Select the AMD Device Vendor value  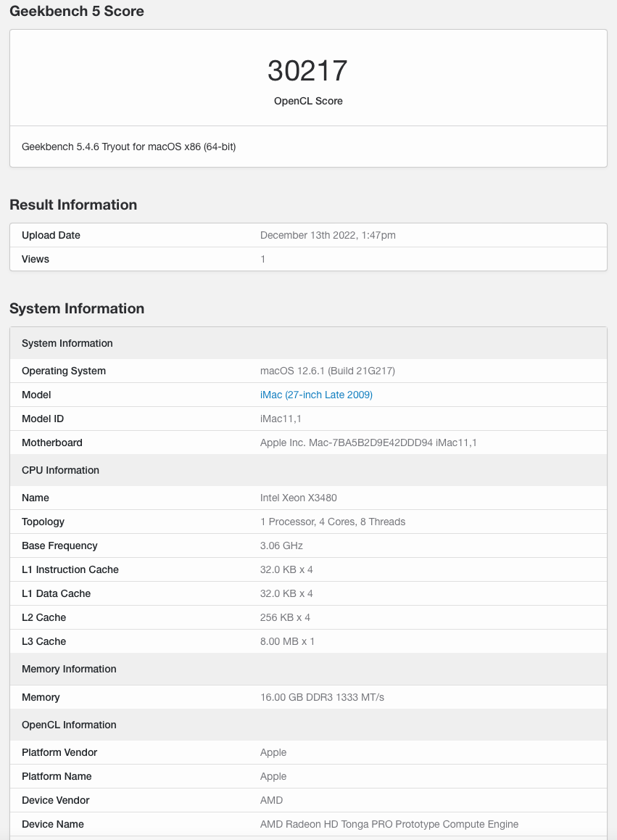coord(272,800)
